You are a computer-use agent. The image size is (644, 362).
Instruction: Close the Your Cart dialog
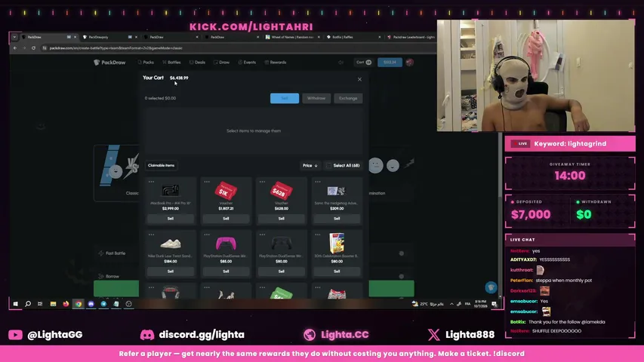point(359,79)
